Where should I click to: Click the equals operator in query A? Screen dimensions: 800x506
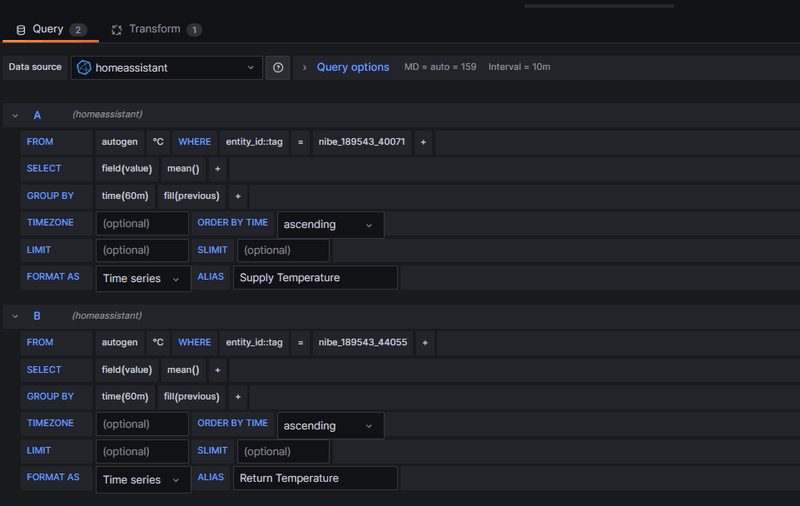[x=301, y=142]
